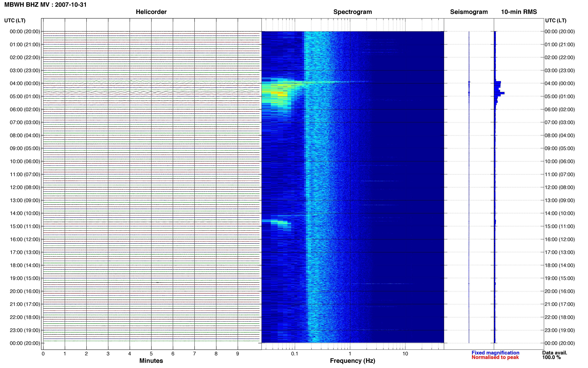588x368 pixels.
Task: Click the 'Data avail.' label
Action: coord(555,353)
